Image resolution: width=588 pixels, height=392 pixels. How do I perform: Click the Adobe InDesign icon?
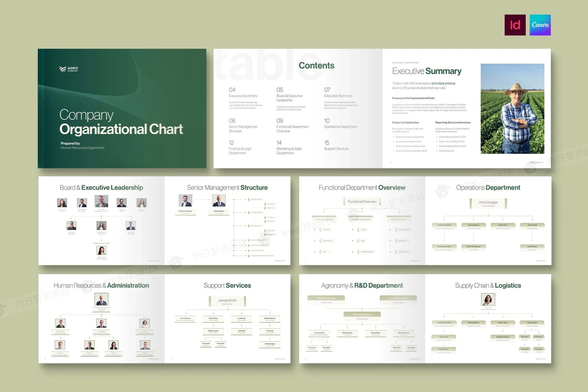[x=515, y=25]
